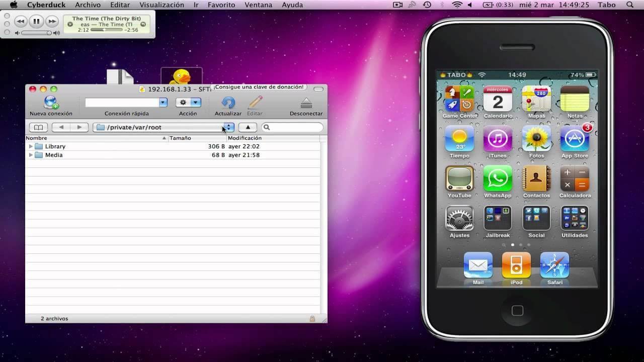Click the '68 B' size value

pos(218,155)
